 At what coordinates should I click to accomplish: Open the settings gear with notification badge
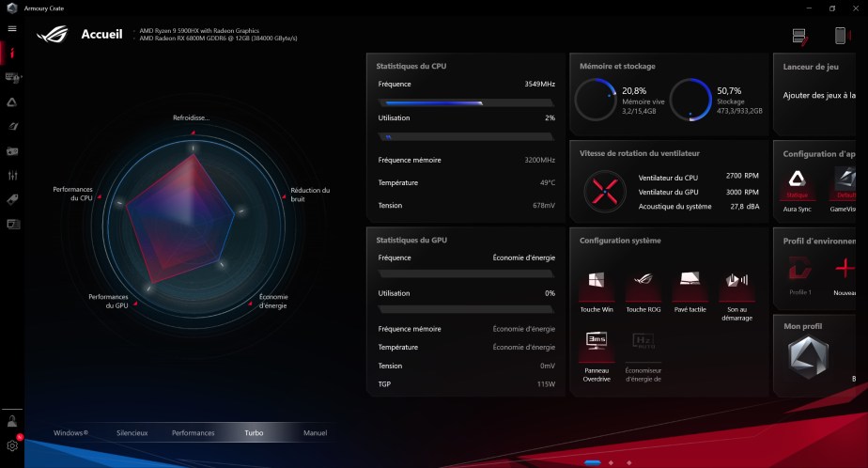13,445
